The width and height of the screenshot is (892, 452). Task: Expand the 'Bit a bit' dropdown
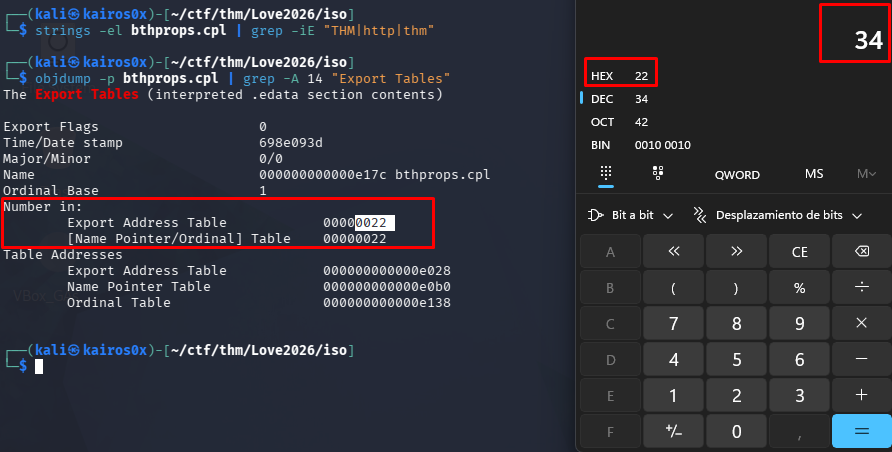point(631,215)
